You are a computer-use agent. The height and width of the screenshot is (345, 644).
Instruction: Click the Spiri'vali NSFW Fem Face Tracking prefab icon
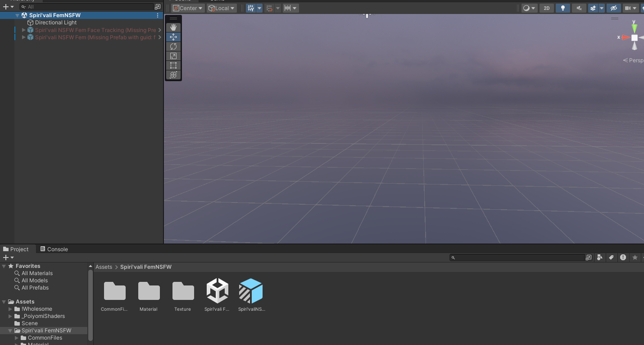[x=31, y=30]
